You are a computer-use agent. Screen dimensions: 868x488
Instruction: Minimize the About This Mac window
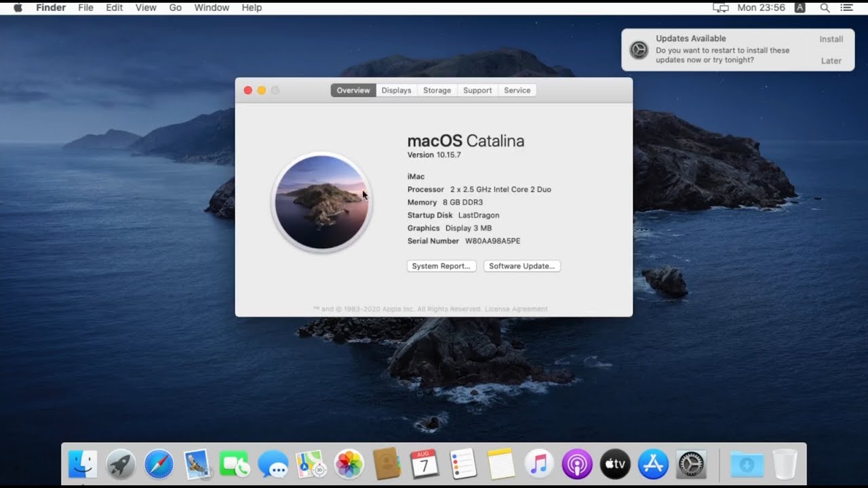[262, 90]
